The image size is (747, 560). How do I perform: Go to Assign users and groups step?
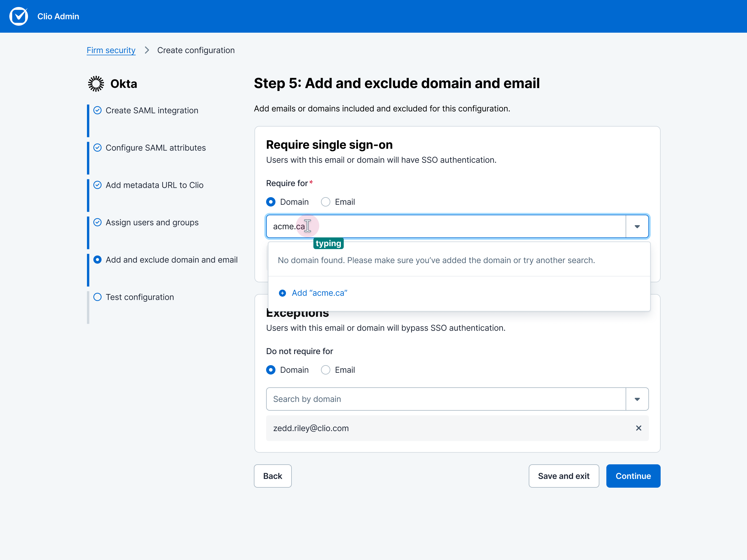click(152, 223)
